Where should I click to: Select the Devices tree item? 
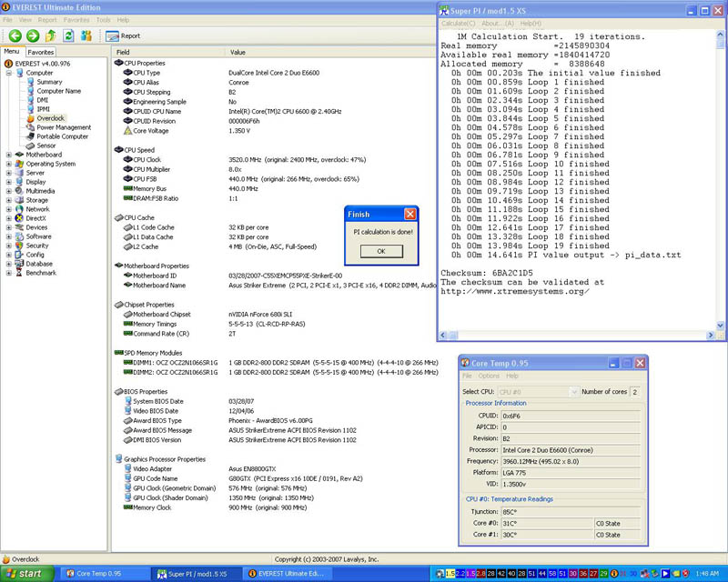coord(36,227)
